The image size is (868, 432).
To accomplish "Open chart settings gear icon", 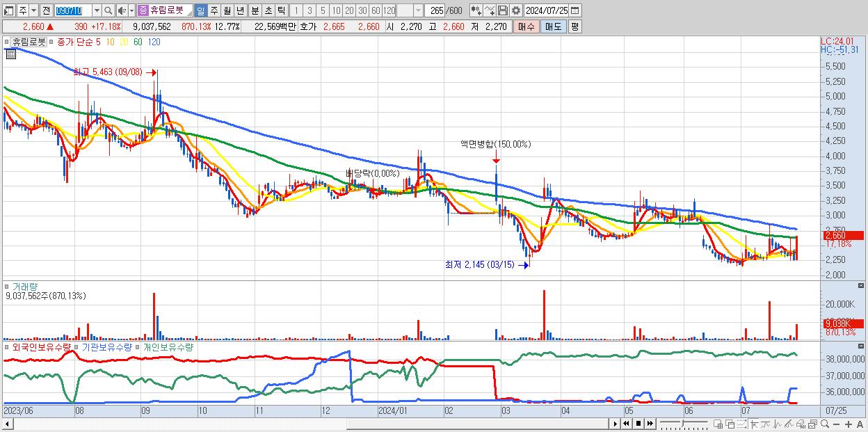I will point(515,10).
